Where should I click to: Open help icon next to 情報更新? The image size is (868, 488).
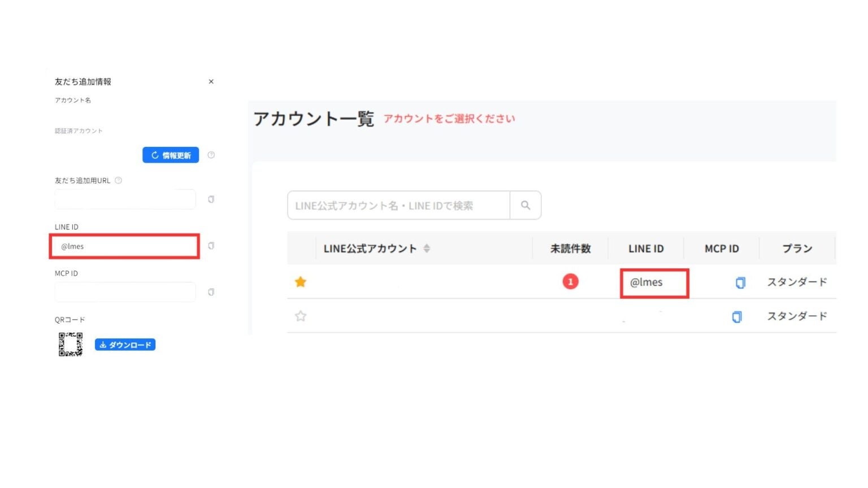click(211, 155)
